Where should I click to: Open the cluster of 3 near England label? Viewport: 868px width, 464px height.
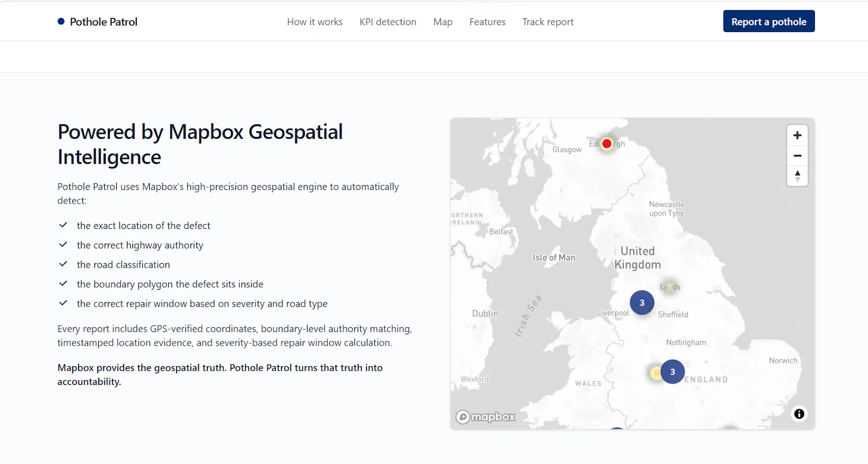(672, 372)
